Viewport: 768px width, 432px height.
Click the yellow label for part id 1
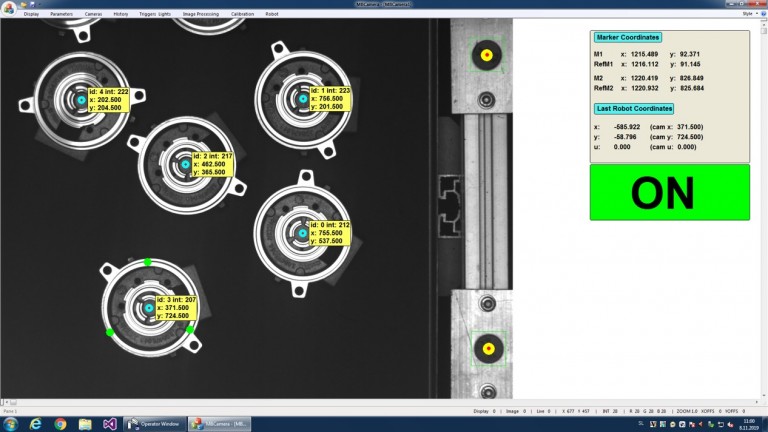click(331, 98)
